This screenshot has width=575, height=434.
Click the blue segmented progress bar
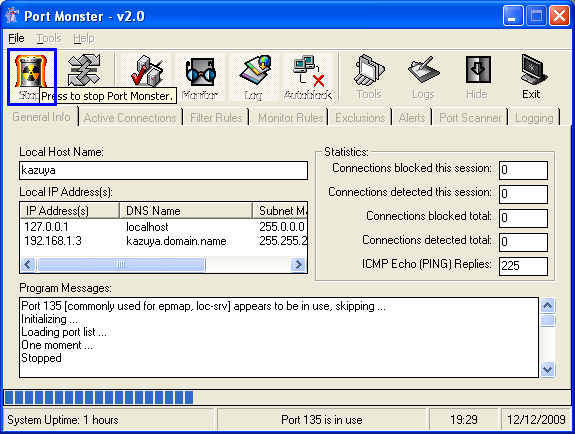[287, 397]
